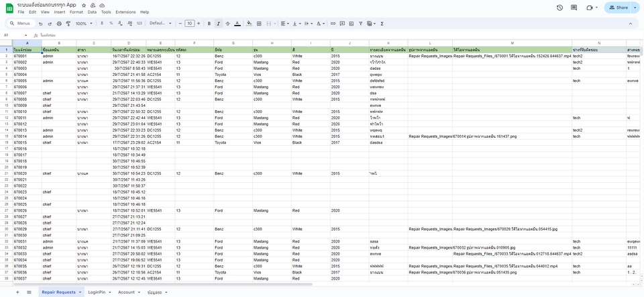Toggle bold formatting
The image size is (644, 297).
209,24
